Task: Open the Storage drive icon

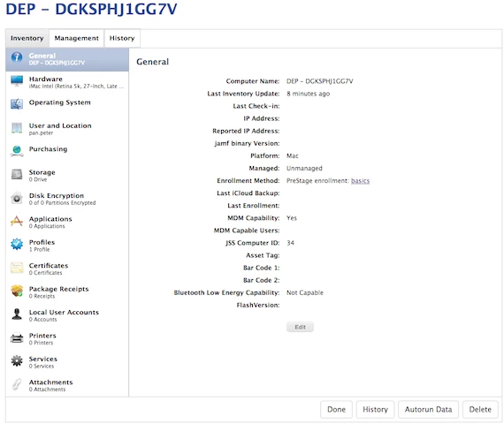Action: [17, 174]
